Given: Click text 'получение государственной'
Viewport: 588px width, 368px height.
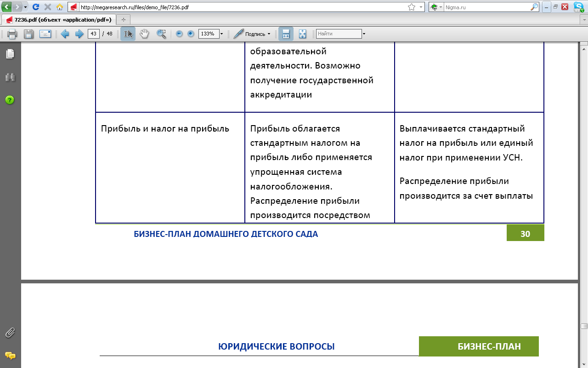Looking at the screenshot, I should pyautogui.click(x=312, y=80).
